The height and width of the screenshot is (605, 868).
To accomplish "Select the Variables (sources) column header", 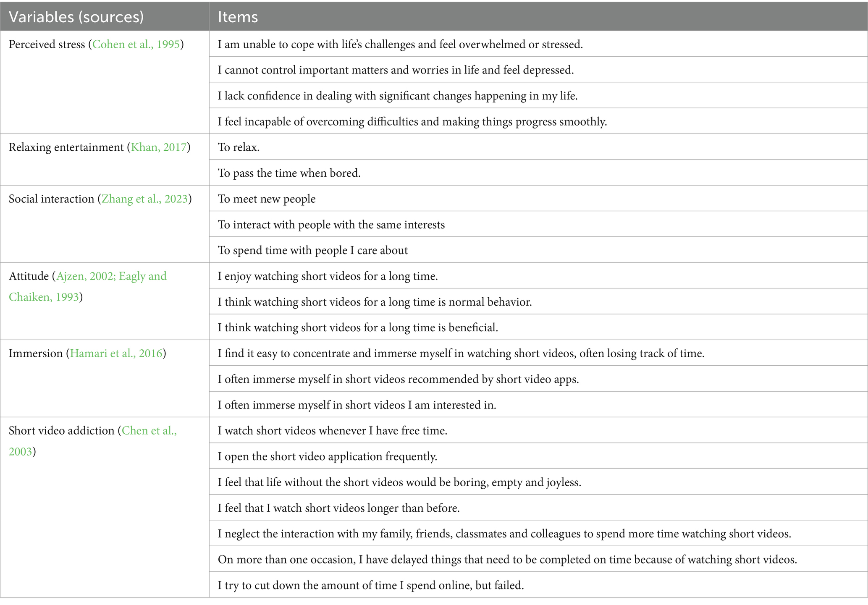I will [x=105, y=16].
